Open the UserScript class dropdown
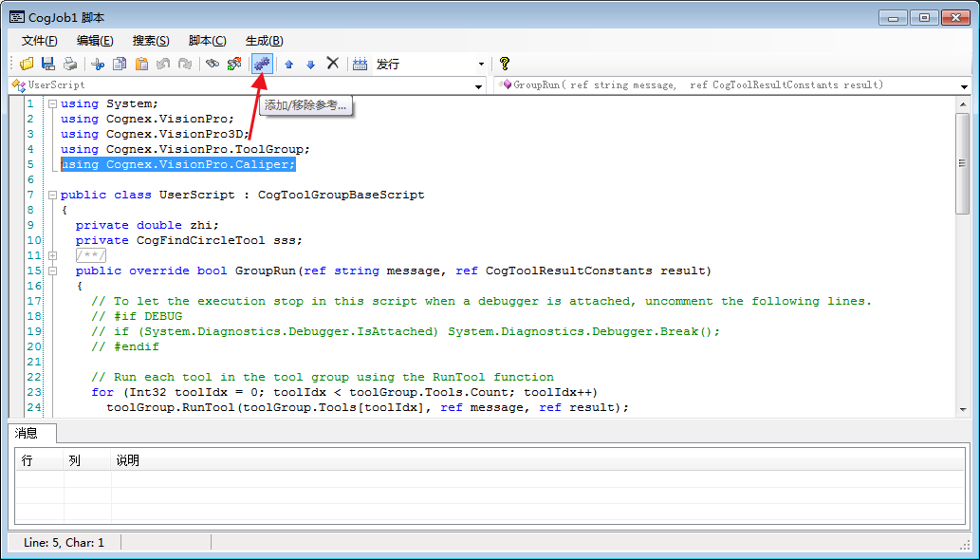 (479, 85)
